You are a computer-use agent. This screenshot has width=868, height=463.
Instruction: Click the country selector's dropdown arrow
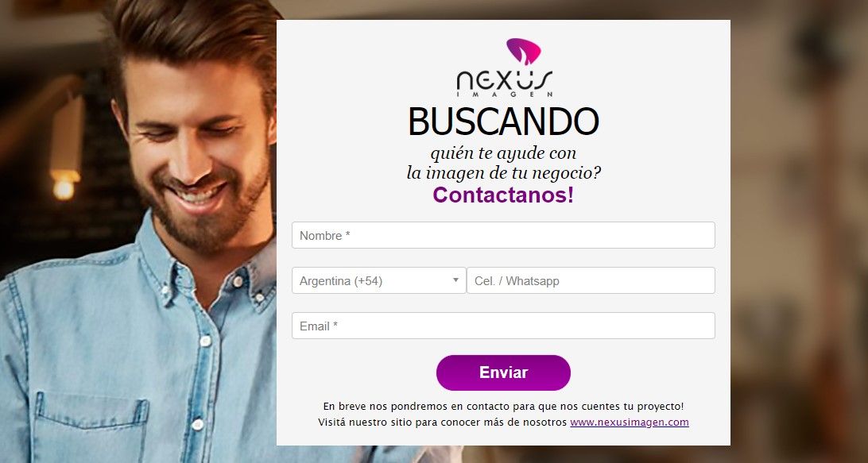[x=455, y=280]
